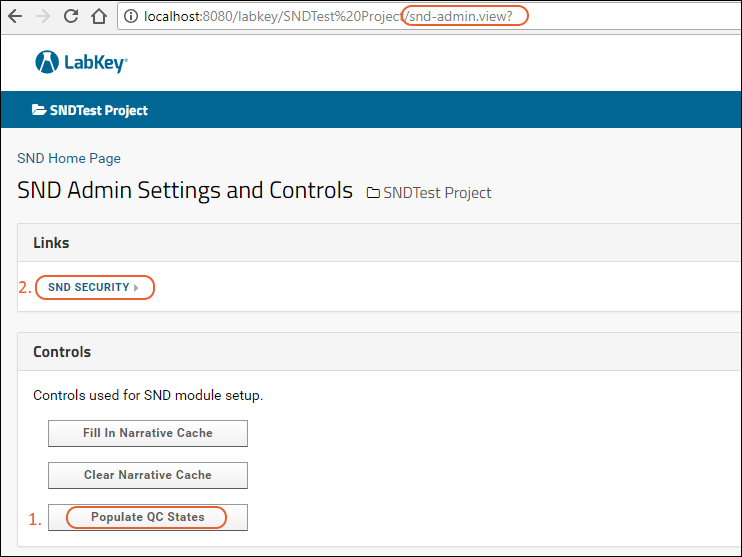The height and width of the screenshot is (557, 742).
Task: Go to browser home icon
Action: pyautogui.click(x=99, y=16)
